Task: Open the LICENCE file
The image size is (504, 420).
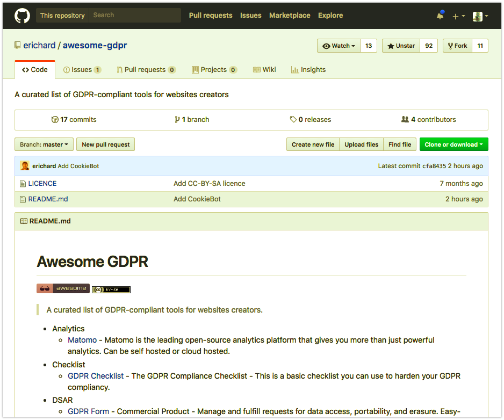Action: tap(42, 184)
